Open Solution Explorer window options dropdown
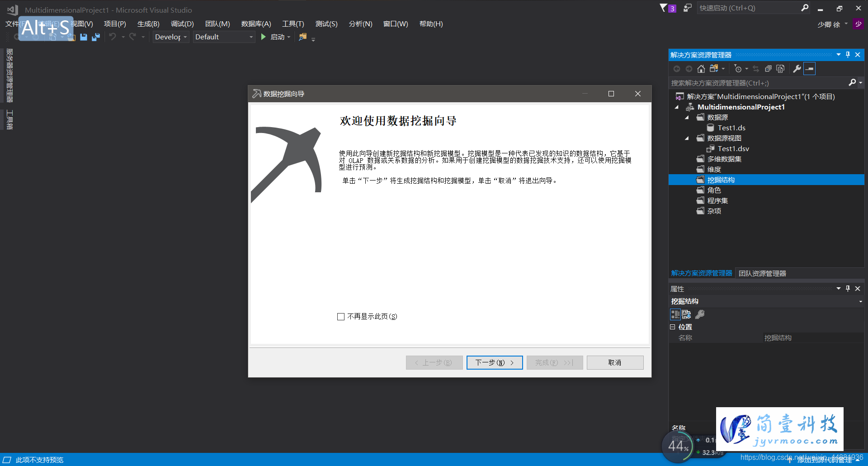This screenshot has height=466, width=868. click(839, 55)
